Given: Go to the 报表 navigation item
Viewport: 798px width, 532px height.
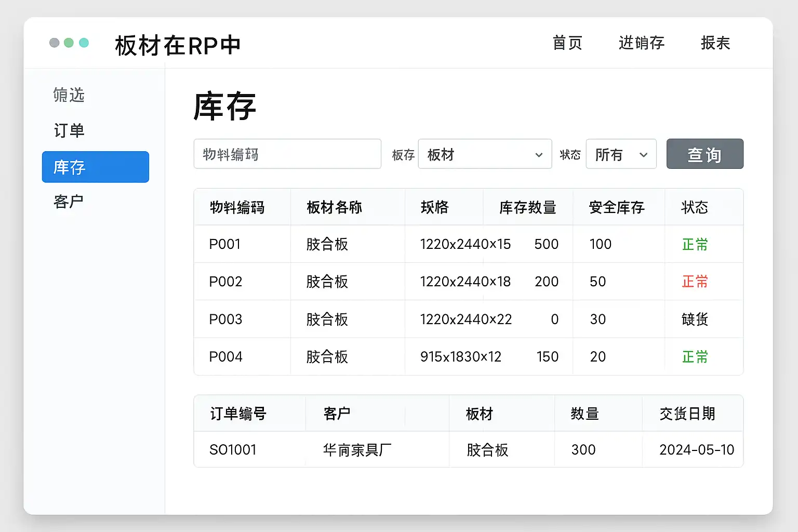Looking at the screenshot, I should (715, 43).
